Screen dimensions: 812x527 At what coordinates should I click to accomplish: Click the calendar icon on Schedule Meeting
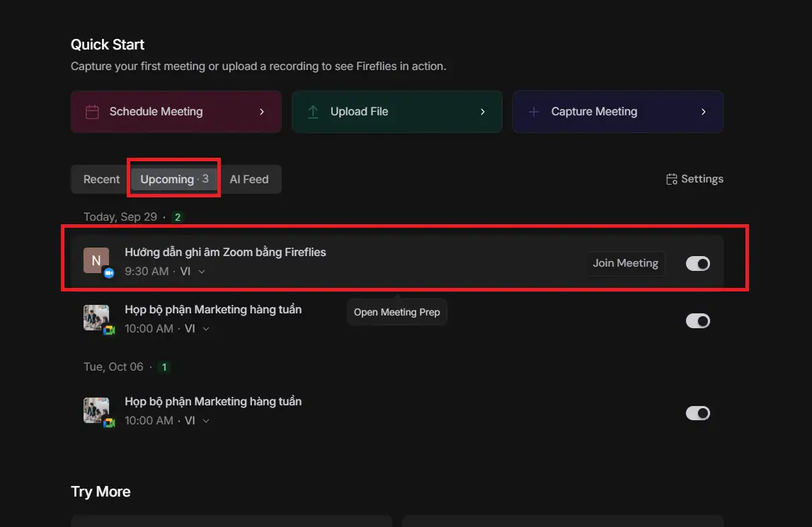pyautogui.click(x=92, y=112)
